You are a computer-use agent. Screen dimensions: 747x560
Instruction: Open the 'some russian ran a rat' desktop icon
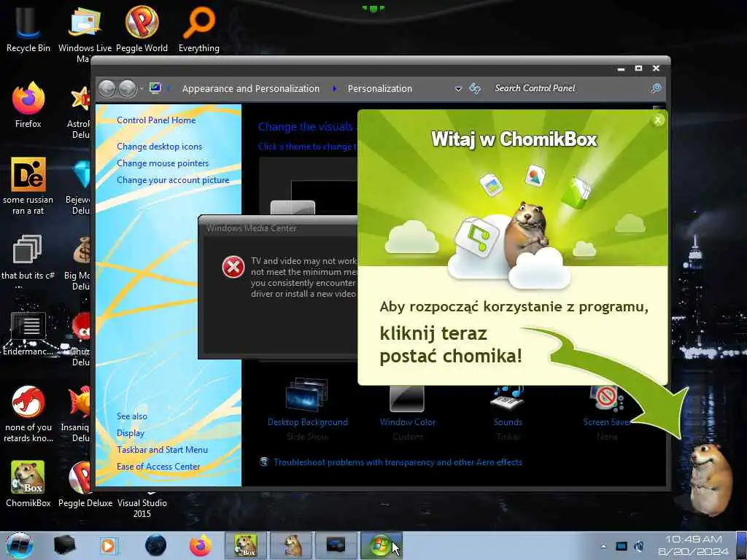pyautogui.click(x=28, y=186)
